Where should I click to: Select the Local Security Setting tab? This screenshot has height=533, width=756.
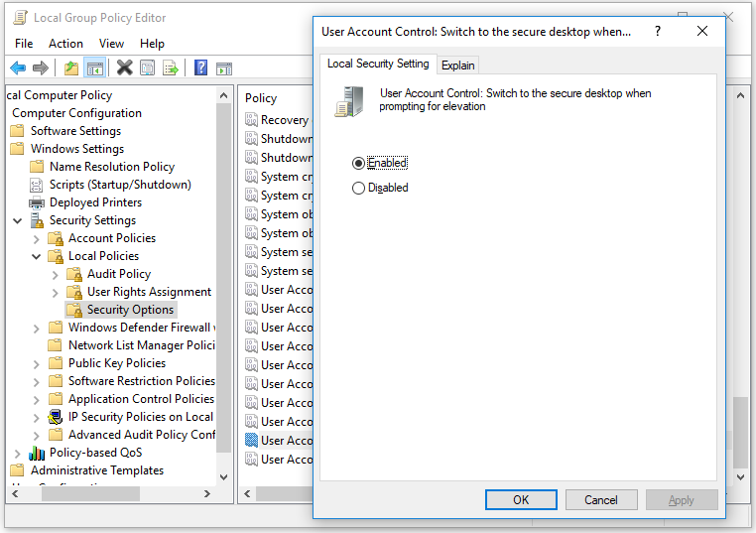[x=378, y=64]
